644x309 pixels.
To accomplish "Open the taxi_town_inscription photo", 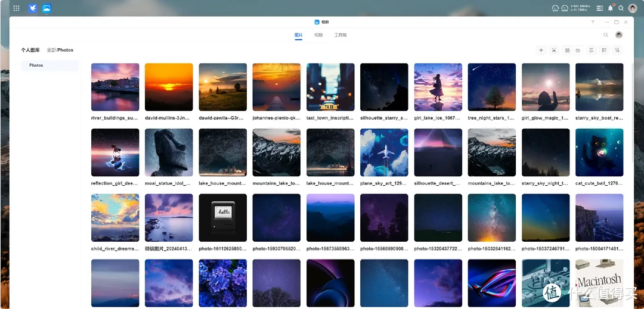I will [330, 87].
